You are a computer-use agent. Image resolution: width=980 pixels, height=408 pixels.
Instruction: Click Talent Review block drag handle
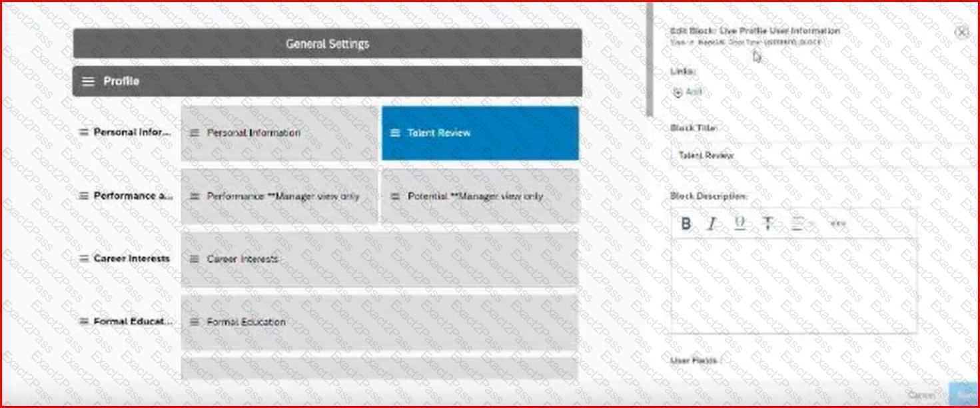394,133
